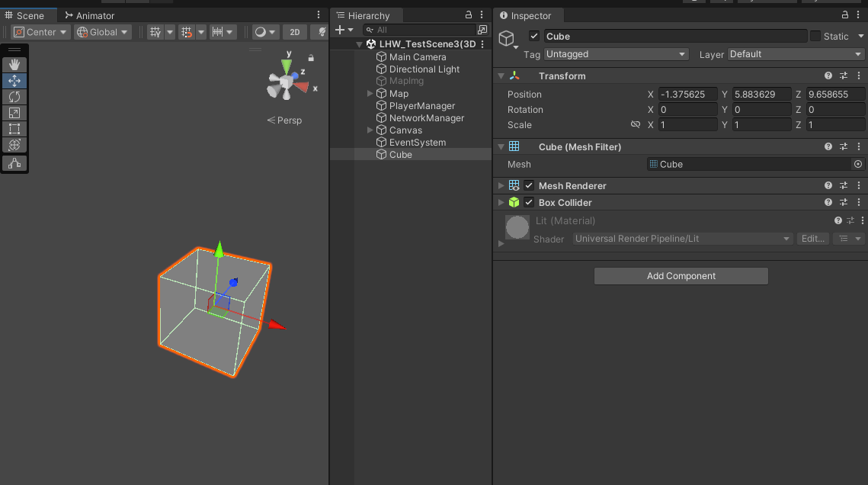Open grid visibility dropdown arrow
This screenshot has height=485, width=868.
[170, 32]
